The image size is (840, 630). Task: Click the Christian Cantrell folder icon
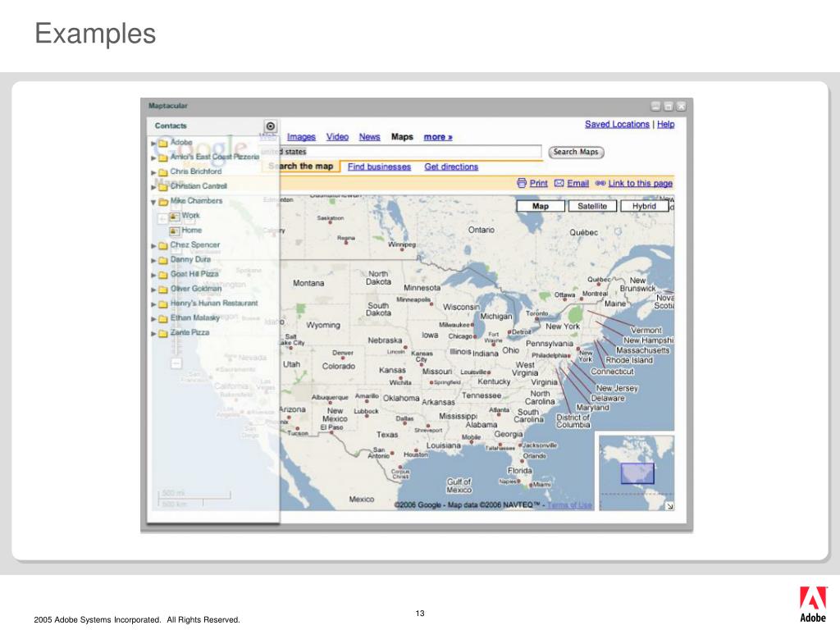[163, 186]
